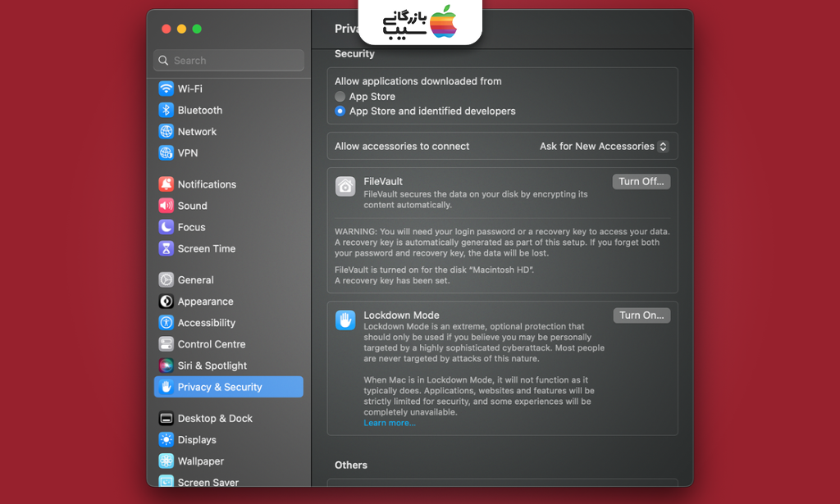
Task: Click the magnifier icon in Search
Action: (163, 61)
